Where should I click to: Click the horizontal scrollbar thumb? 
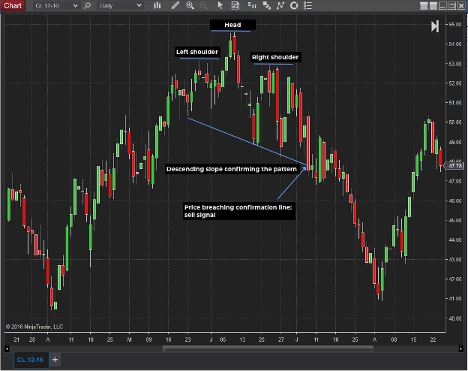point(268,349)
